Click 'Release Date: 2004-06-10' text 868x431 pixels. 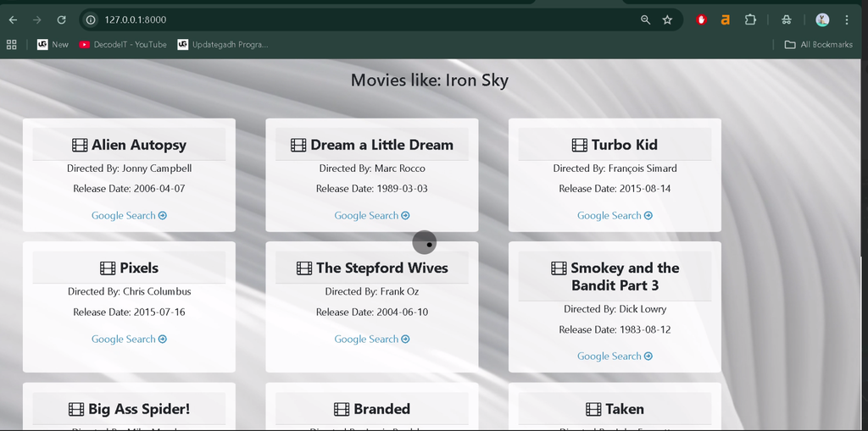coord(372,312)
